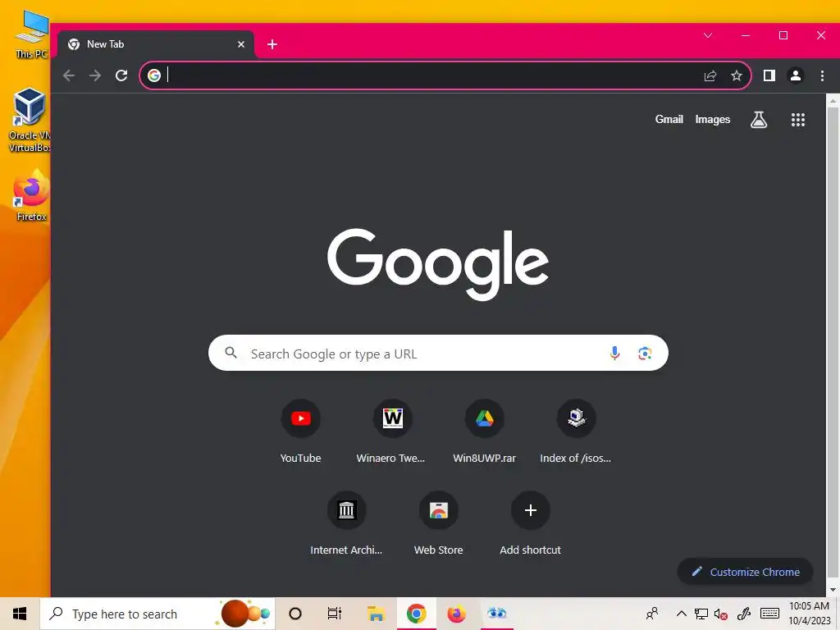This screenshot has height=630, width=840.
Task: Open a new tab with plus button
Action: point(272,44)
